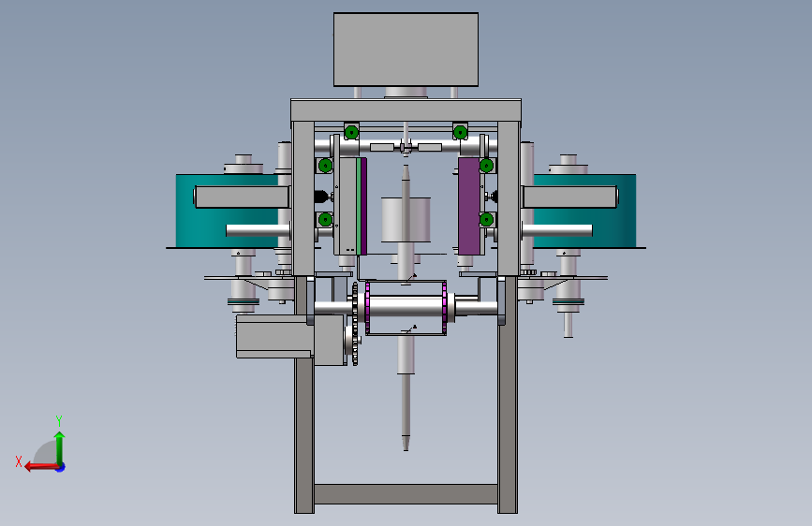Screen dimensions: 812x526
Task: Select the rectangular gray bar across left teal drum
Action: tap(242, 197)
